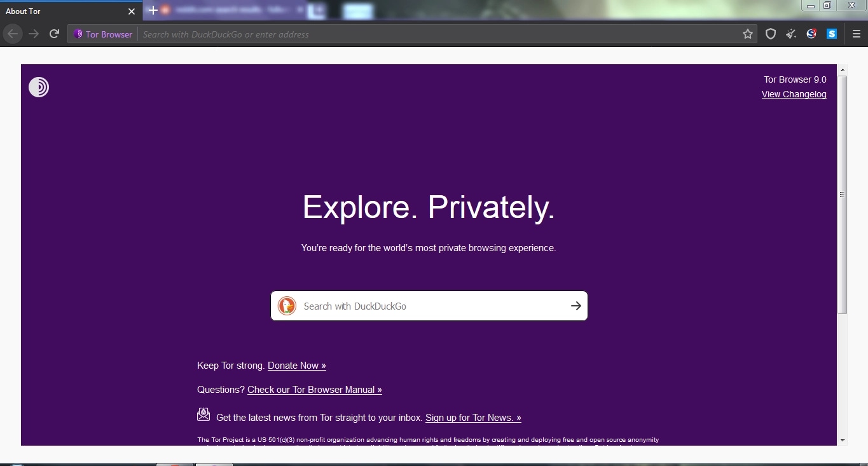Click the blue S extension icon
This screenshot has width=868, height=466.
coord(832,34)
